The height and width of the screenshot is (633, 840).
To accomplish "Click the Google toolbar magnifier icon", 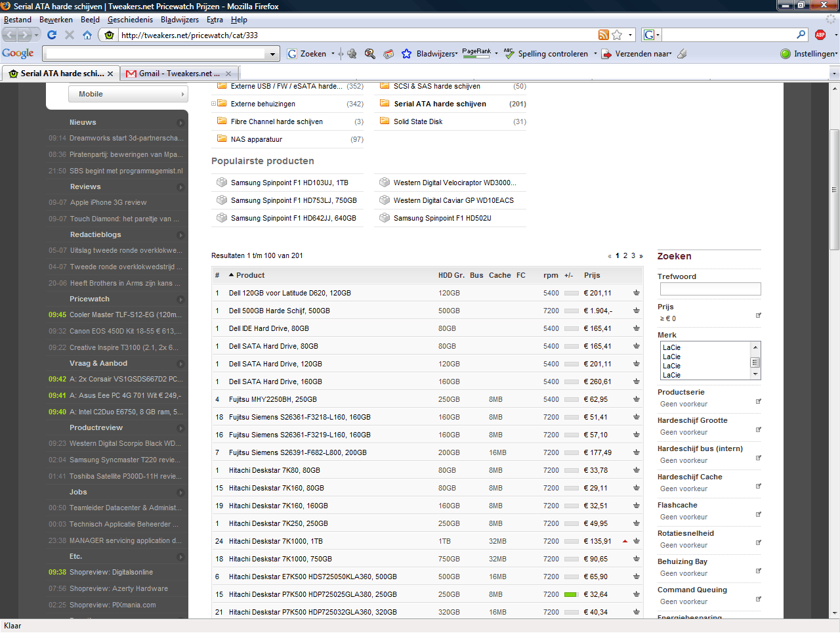I will pos(370,54).
